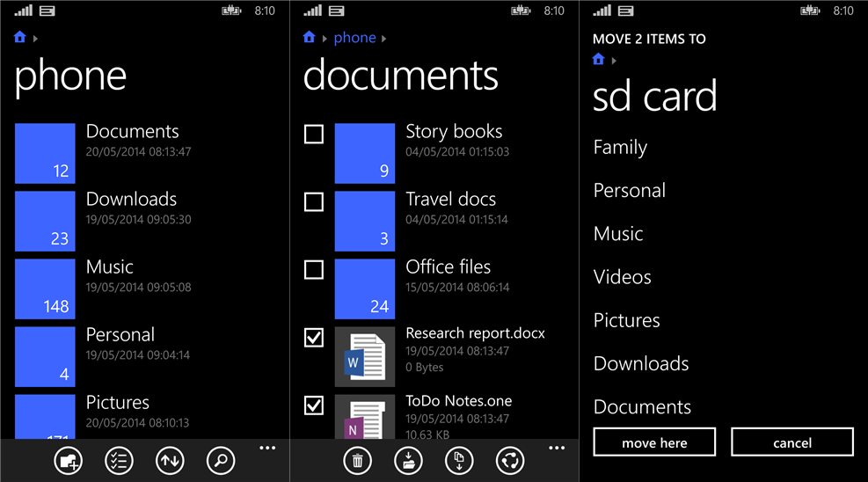Open Travel docs folder tile showing 3
The height and width of the screenshot is (482, 868).
click(365, 222)
